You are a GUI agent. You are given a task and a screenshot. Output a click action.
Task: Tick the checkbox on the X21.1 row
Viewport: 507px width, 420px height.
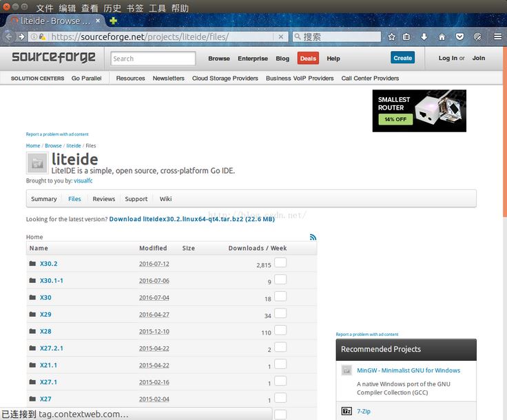tap(280, 364)
